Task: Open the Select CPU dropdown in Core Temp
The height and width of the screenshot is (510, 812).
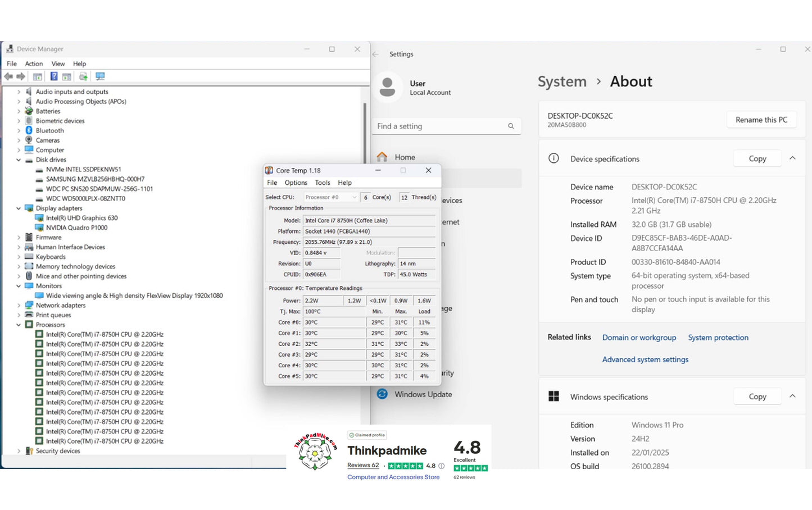Action: click(330, 197)
